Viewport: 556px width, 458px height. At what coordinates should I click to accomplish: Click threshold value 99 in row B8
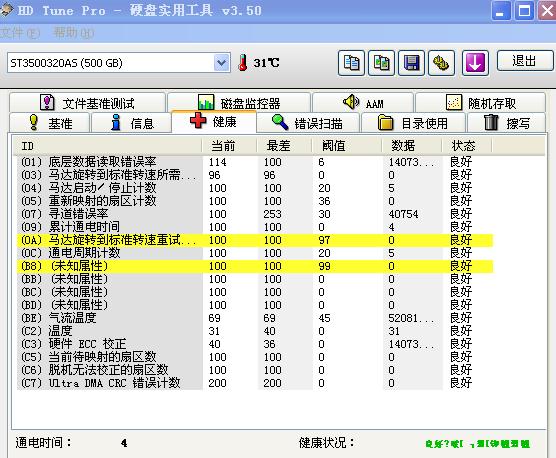324,266
